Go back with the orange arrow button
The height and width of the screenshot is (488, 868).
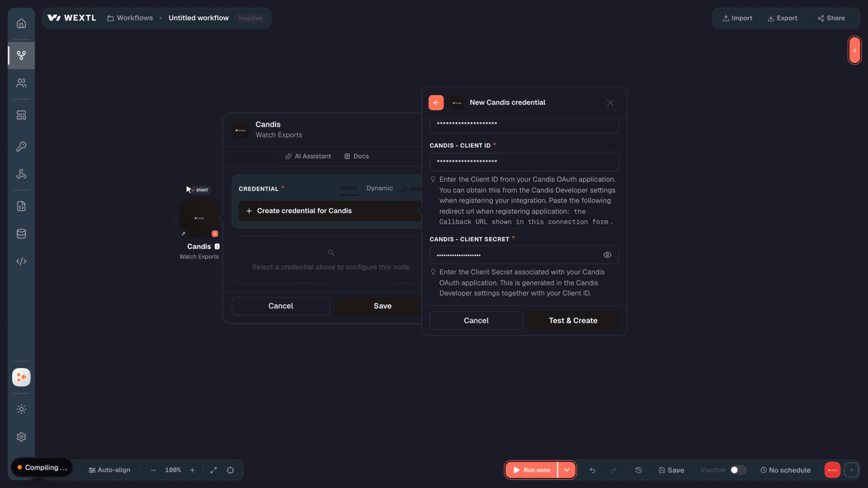click(436, 102)
